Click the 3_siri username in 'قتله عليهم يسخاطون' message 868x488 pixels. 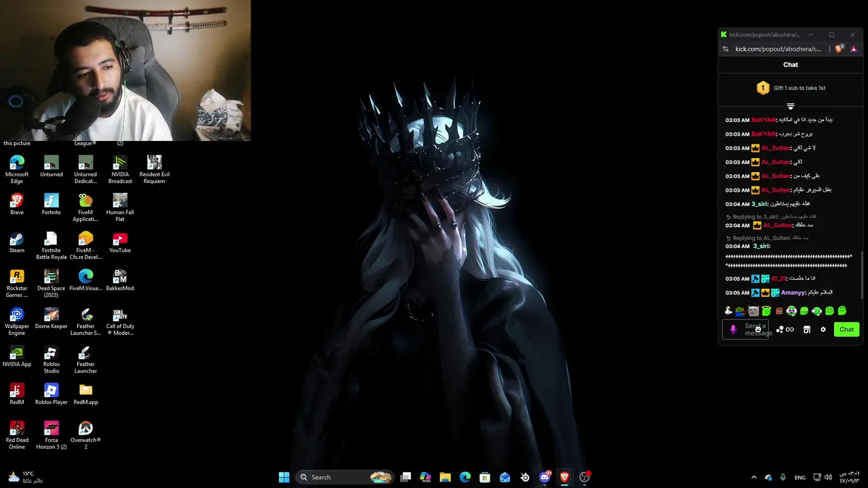(x=759, y=204)
